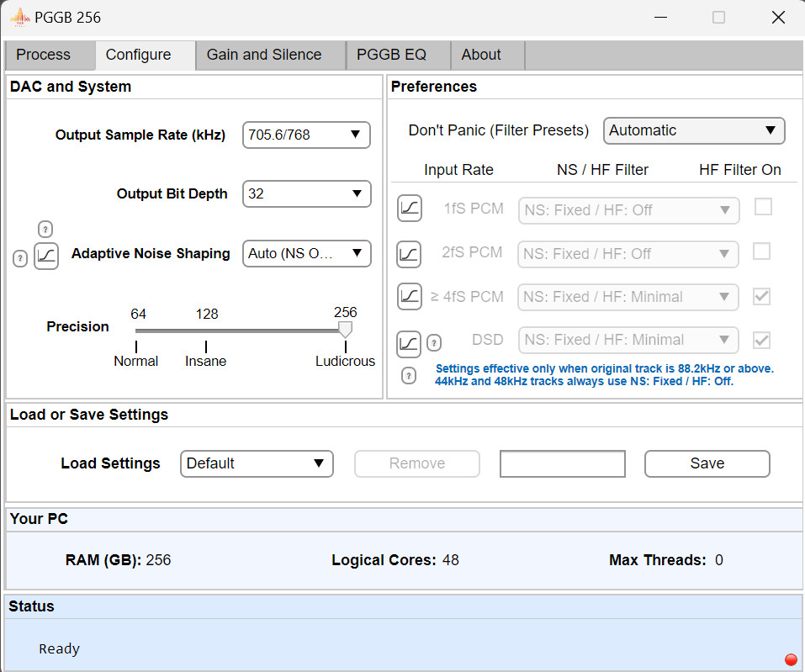Expand the Output Bit Depth dropdown

[x=306, y=193]
